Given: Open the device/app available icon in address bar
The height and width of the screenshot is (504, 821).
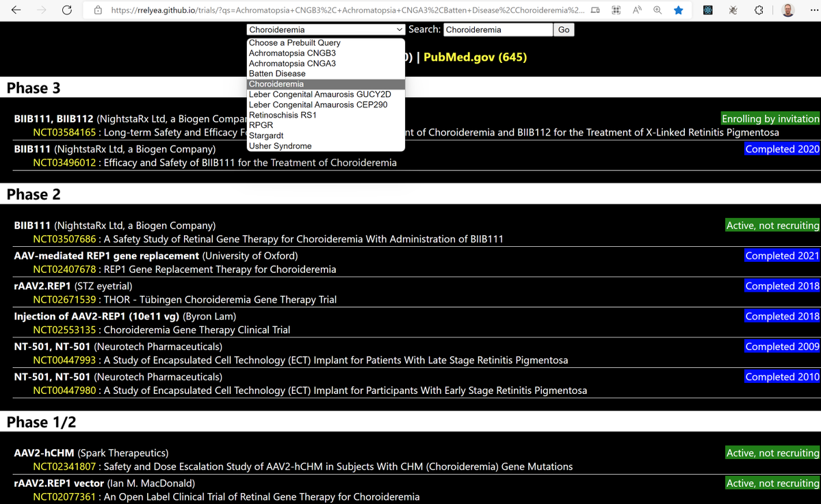Looking at the screenshot, I should click(x=595, y=10).
